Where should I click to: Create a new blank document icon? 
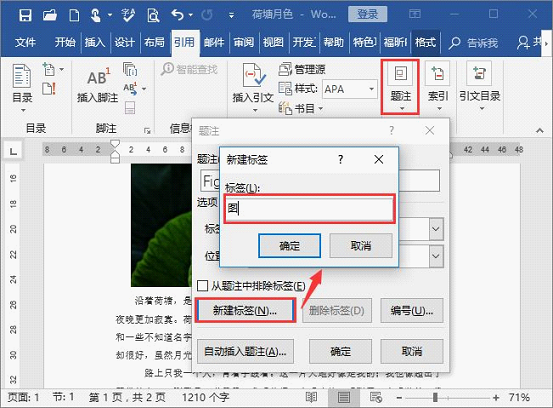(74, 15)
